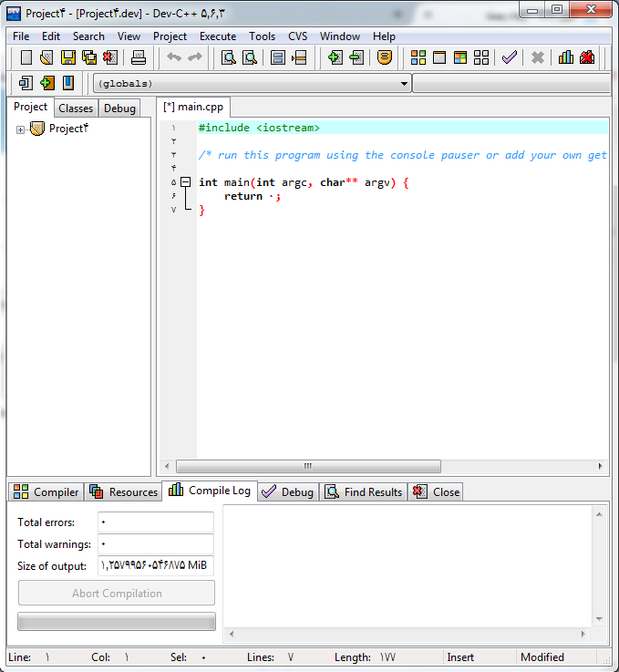Click the Abort Compilation button
Image resolution: width=619 pixels, height=672 pixels.
pyautogui.click(x=117, y=594)
